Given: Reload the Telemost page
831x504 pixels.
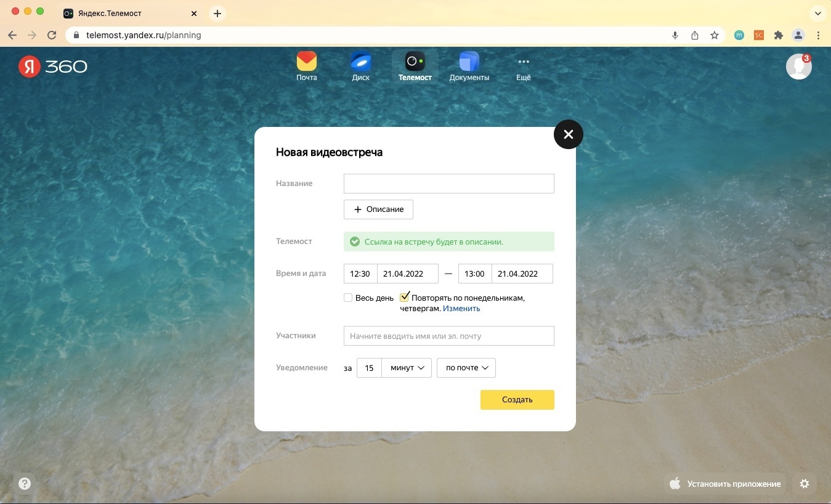Looking at the screenshot, I should pos(52,35).
